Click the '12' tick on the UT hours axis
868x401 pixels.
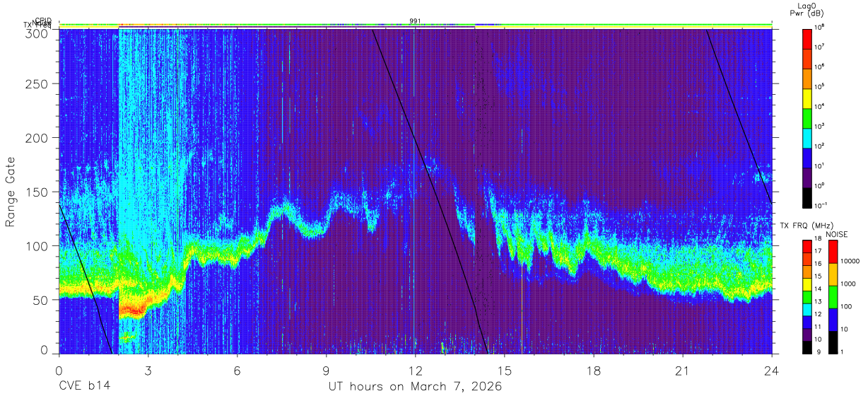pos(415,369)
